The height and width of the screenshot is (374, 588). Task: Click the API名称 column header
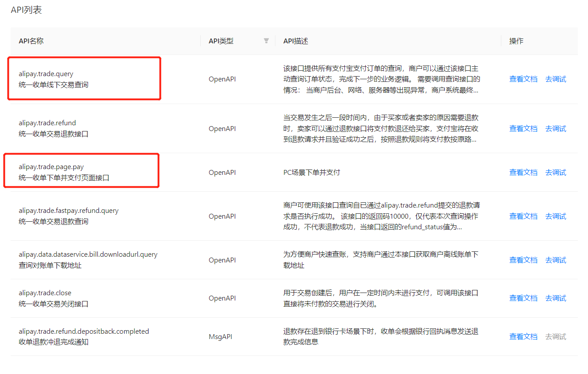coord(31,41)
